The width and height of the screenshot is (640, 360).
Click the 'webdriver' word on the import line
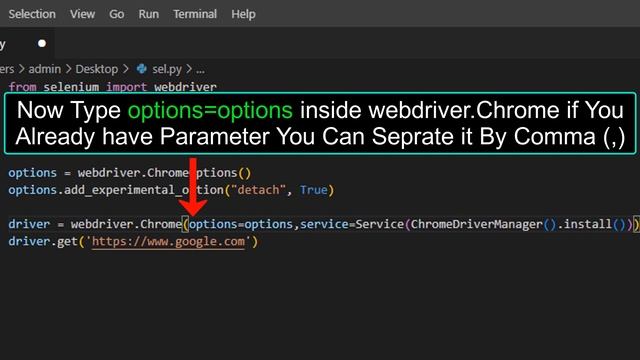185,87
